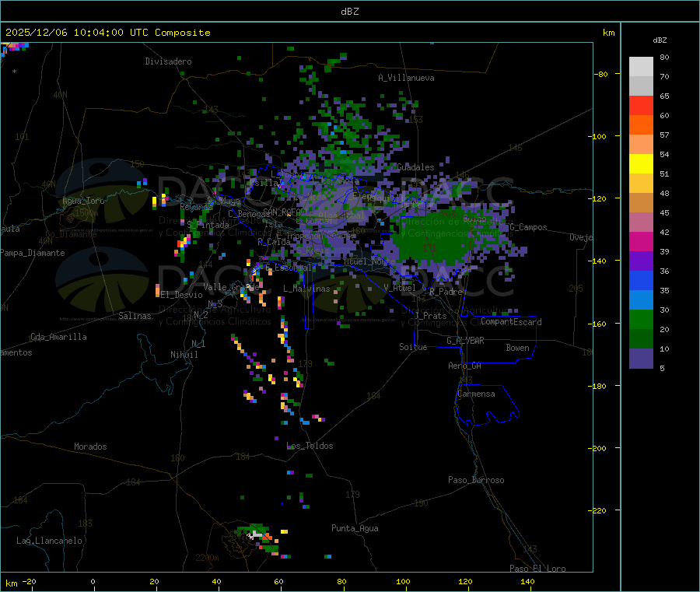Screen dimensions: 700x592
Task: Select the Valle_Grande label
Action: tap(231, 287)
